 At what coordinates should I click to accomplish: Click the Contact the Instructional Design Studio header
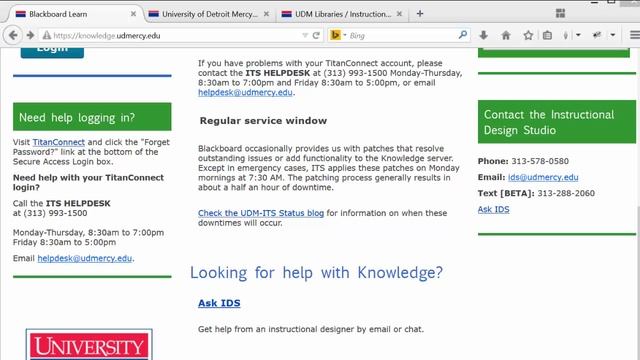coord(557,122)
